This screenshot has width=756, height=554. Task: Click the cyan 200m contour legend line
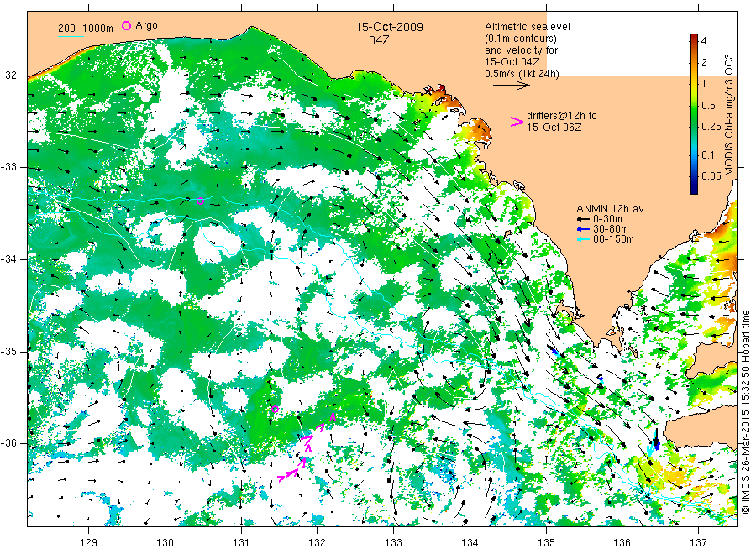pyautogui.click(x=71, y=36)
